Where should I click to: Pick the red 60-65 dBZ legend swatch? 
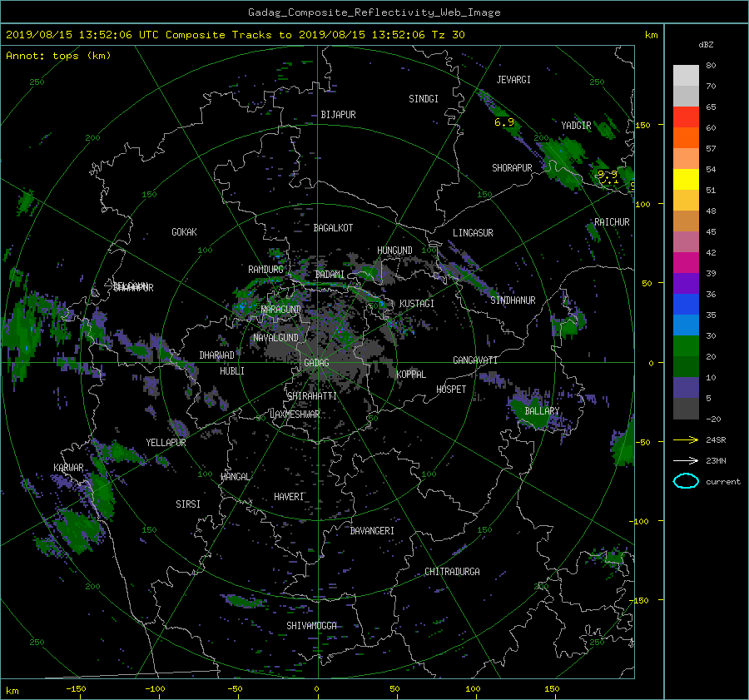click(686, 117)
